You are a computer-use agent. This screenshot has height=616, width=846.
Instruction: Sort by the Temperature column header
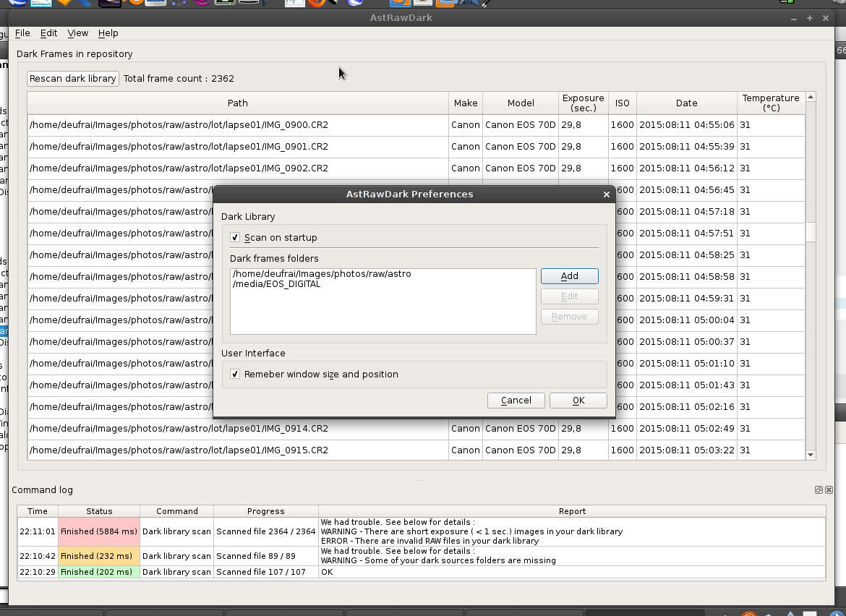click(x=771, y=103)
